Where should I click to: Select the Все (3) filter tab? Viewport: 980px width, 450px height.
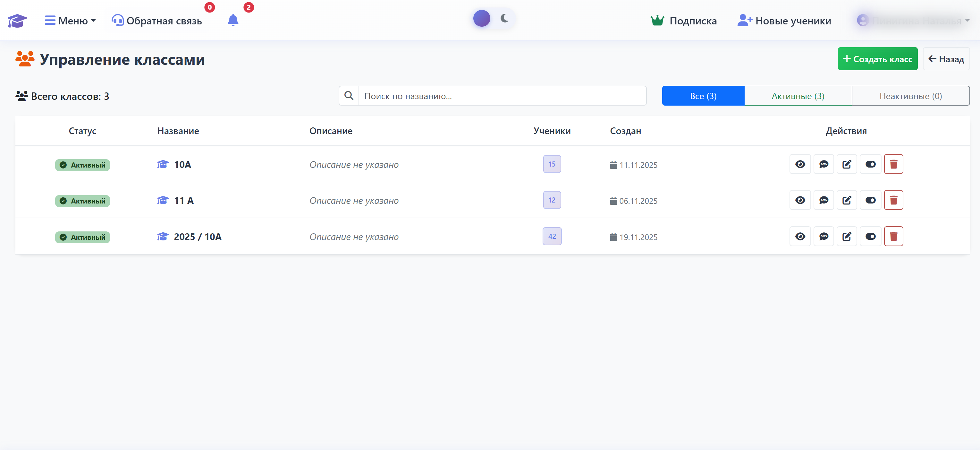click(703, 96)
